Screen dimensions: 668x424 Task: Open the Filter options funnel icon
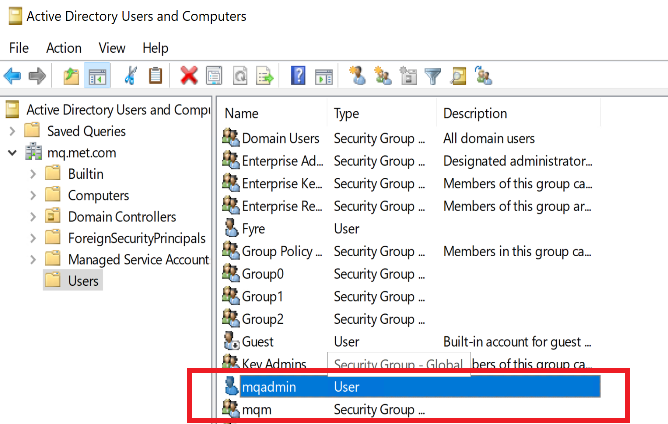tap(433, 76)
